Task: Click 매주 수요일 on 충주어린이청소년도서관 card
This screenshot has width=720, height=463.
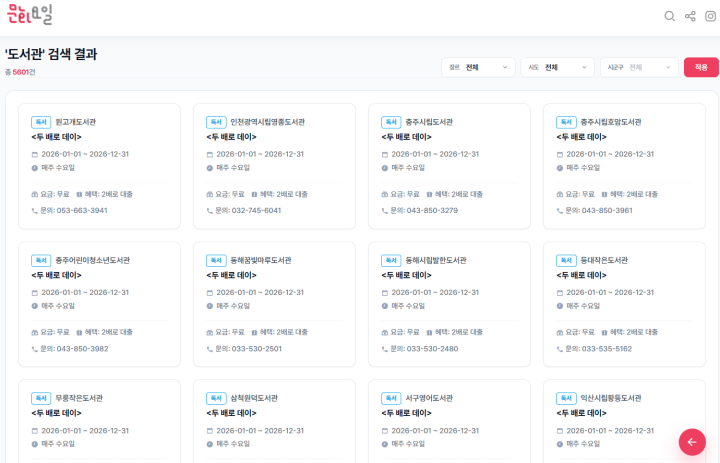Action: [58, 306]
